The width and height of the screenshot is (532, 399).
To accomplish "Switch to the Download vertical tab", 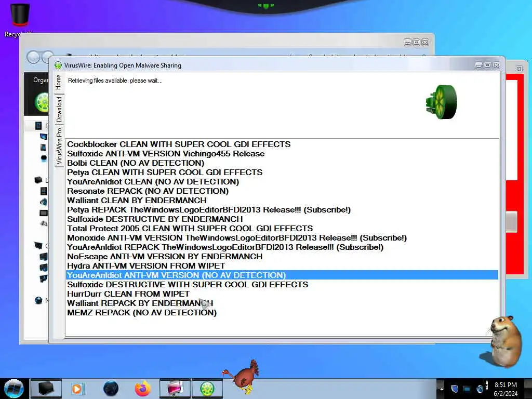I will click(59, 109).
